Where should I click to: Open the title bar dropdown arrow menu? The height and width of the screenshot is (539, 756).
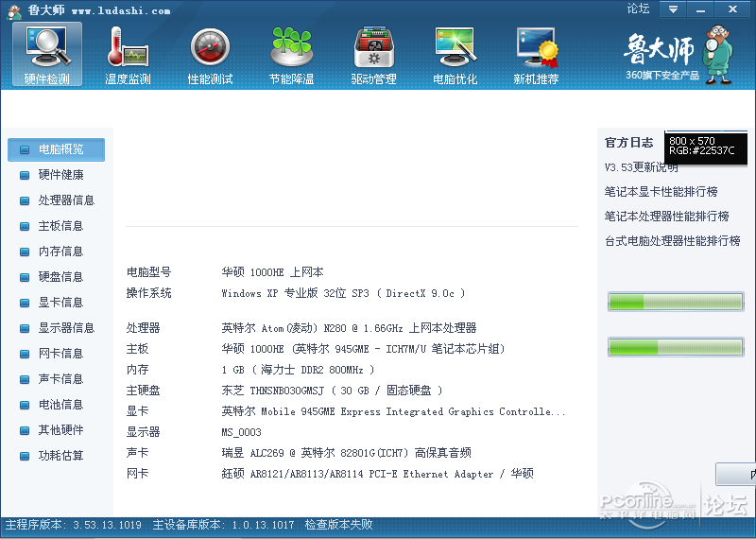(x=673, y=9)
